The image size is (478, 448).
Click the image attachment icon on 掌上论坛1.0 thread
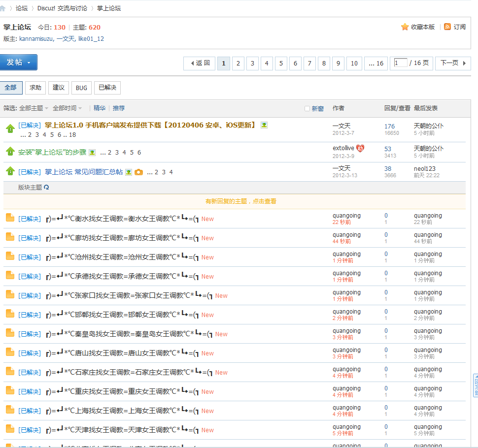[264, 125]
